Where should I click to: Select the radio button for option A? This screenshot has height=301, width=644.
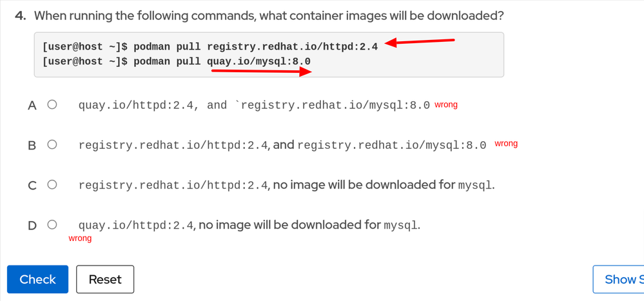point(52,104)
